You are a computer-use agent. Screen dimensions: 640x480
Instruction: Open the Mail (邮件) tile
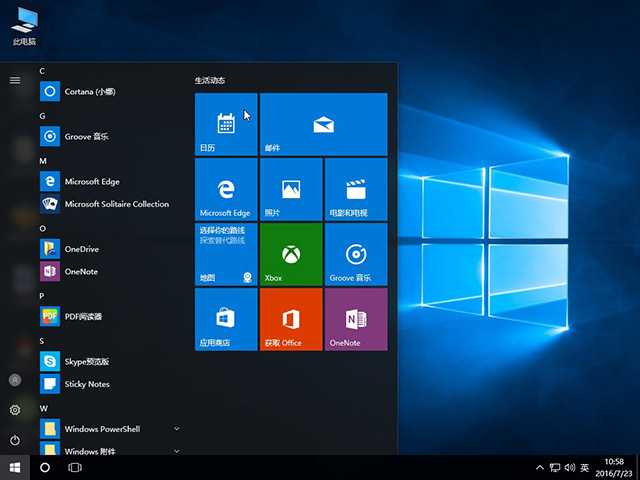click(x=323, y=125)
